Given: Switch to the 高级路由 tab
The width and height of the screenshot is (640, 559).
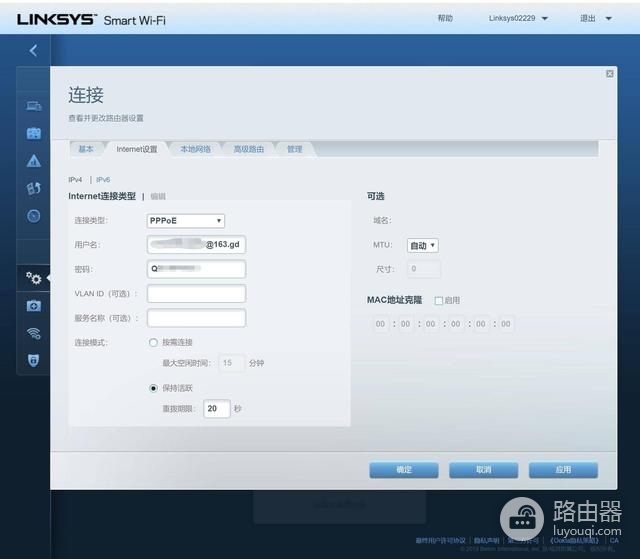Looking at the screenshot, I should coord(249,149).
